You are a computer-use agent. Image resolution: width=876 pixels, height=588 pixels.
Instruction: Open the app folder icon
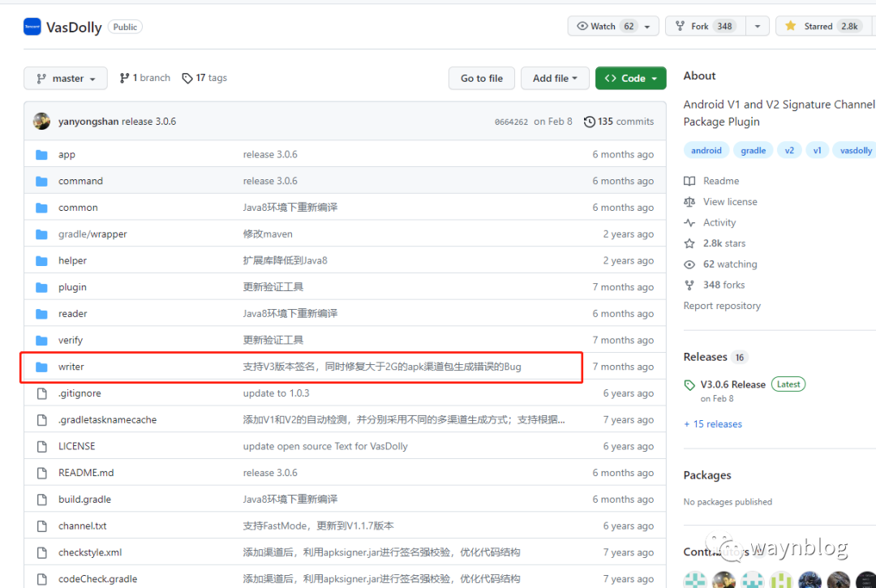click(x=41, y=155)
